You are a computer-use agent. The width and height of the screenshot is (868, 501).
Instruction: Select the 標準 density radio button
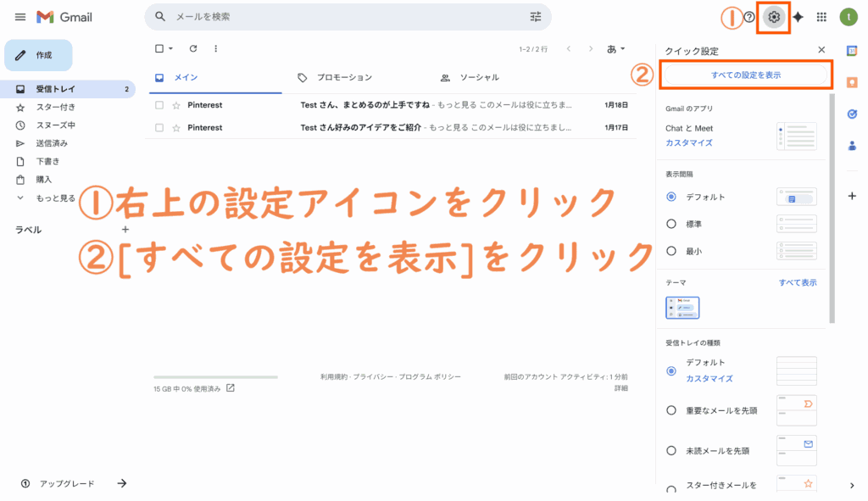[671, 224]
